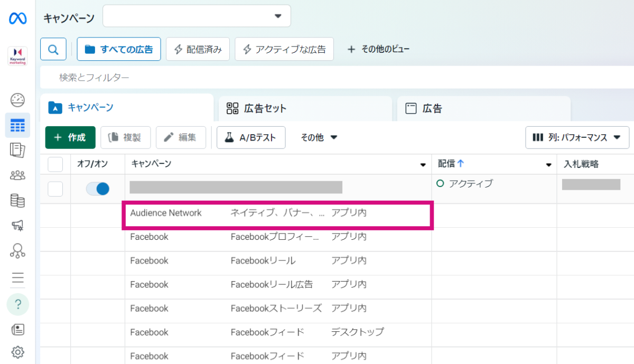
Task: Click アプリ内 in the Audience Network row
Action: (349, 213)
